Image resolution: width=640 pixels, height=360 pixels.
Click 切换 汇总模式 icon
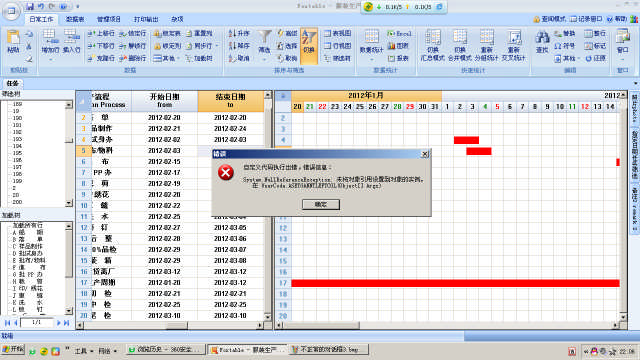click(433, 46)
